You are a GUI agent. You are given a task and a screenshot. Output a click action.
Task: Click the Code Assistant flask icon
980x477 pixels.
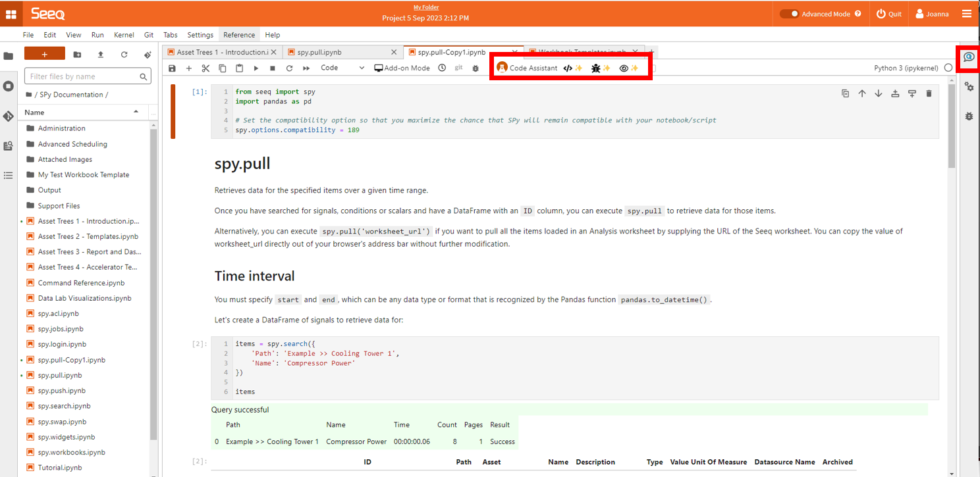pos(502,68)
